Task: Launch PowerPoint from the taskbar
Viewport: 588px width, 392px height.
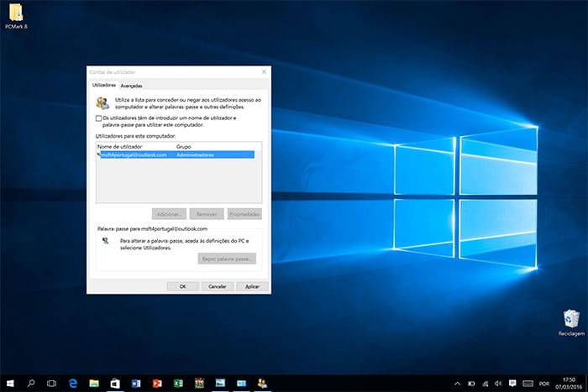Action: [x=157, y=383]
